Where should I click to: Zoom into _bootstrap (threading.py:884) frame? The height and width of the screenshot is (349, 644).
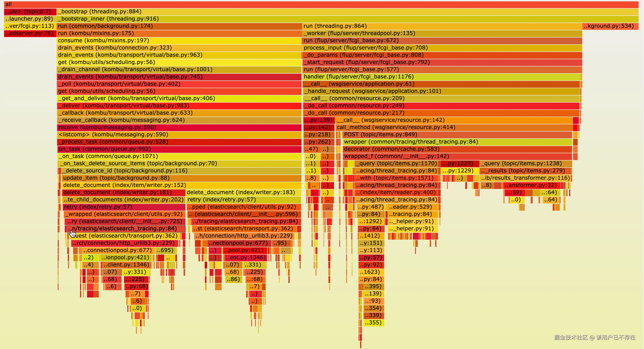[348, 12]
